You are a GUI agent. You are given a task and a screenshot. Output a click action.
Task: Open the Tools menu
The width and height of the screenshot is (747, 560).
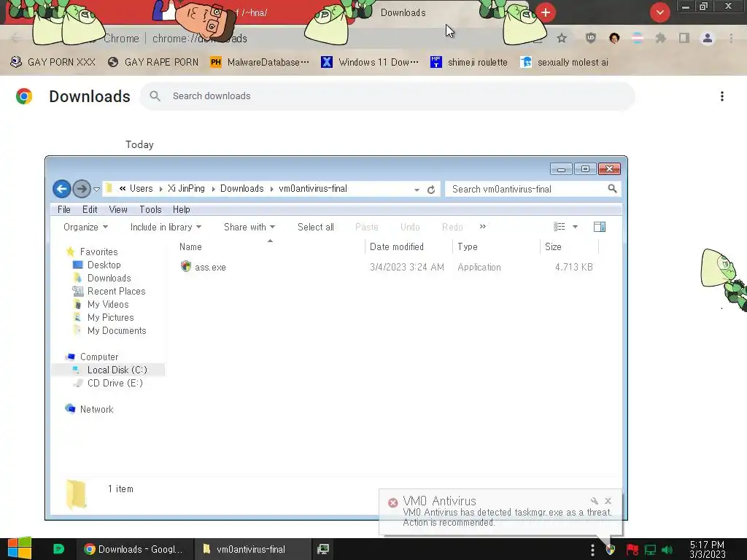(x=150, y=209)
